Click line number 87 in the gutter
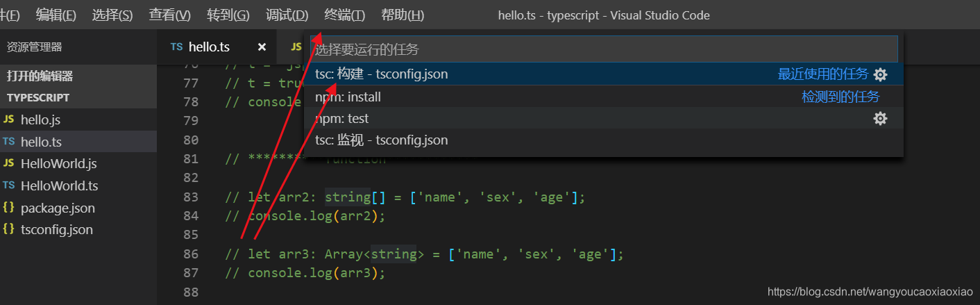Viewport: 980px width, 305px height. (190, 273)
